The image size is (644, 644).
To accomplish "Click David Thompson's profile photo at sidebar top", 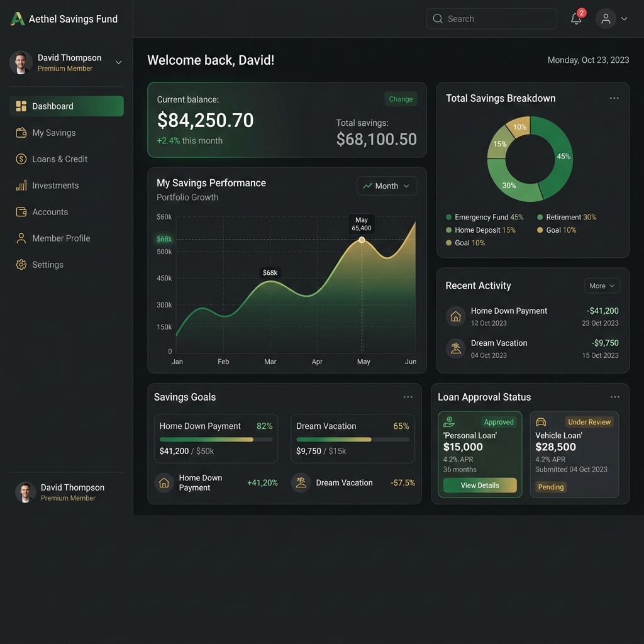I will click(x=21, y=62).
